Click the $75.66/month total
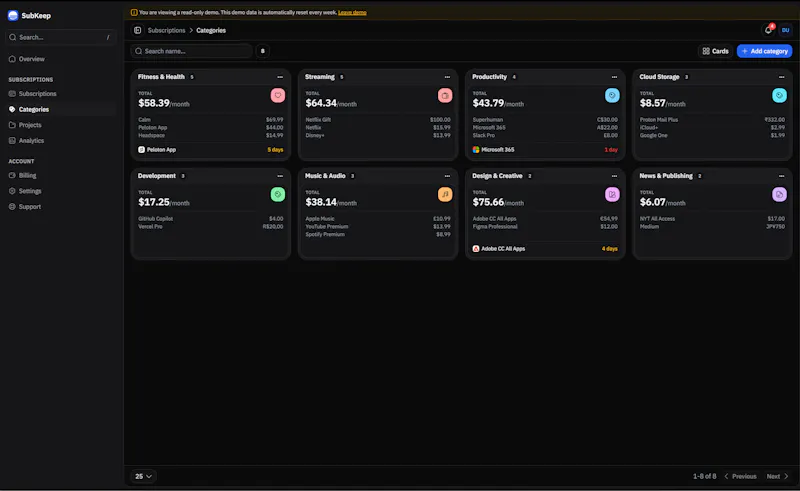Image resolution: width=800 pixels, height=491 pixels. click(498, 202)
